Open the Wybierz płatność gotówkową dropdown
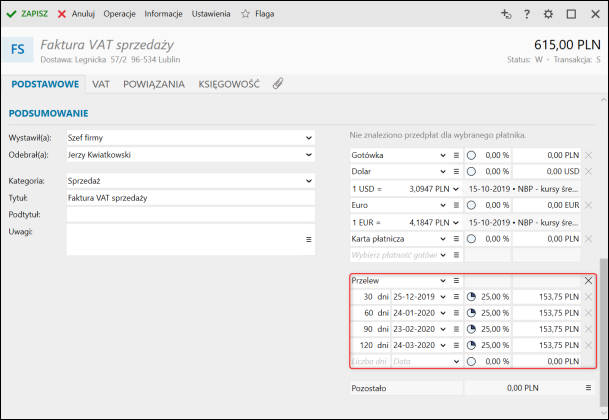 pos(443,255)
